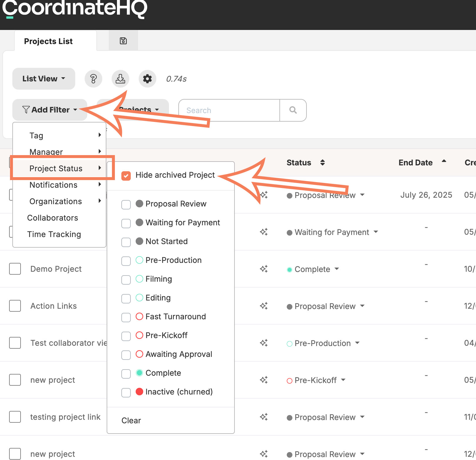Open the settings gear icon

click(148, 79)
